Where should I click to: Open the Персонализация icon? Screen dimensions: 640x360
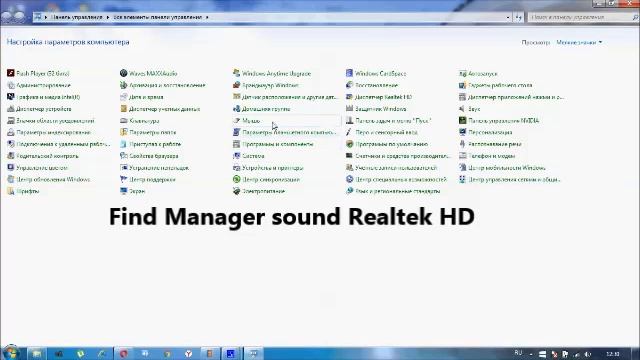tap(462, 132)
